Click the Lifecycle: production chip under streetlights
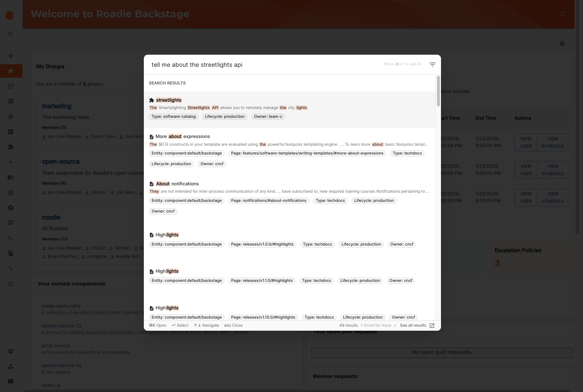The image size is (583, 392). tap(225, 117)
